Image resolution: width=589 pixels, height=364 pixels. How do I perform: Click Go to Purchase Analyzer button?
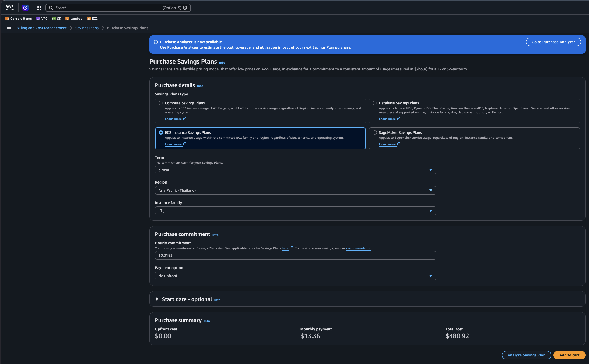pos(553,42)
